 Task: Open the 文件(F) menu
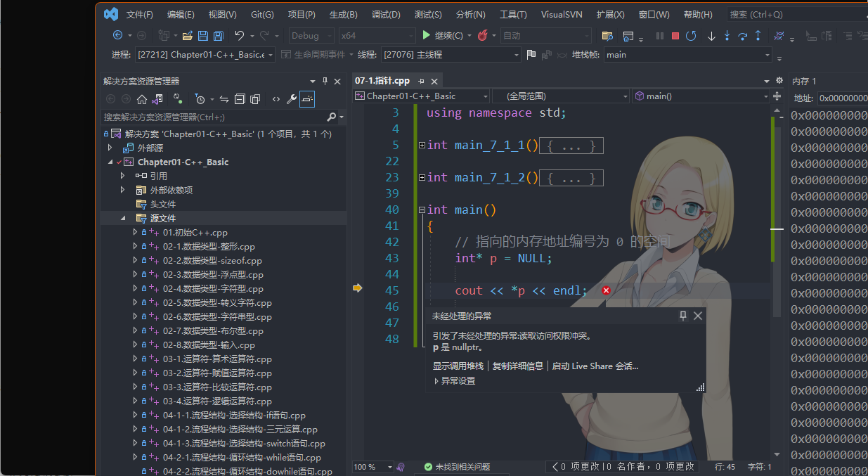coord(140,14)
